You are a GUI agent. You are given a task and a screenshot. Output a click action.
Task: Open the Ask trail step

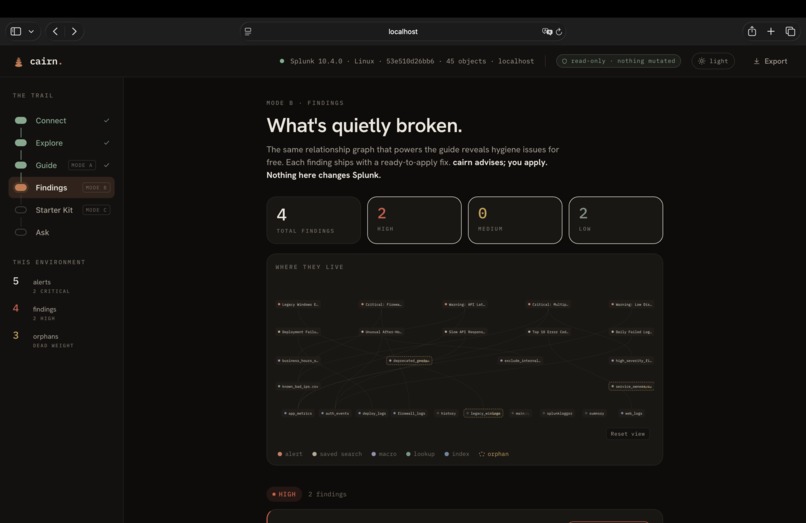point(62,232)
